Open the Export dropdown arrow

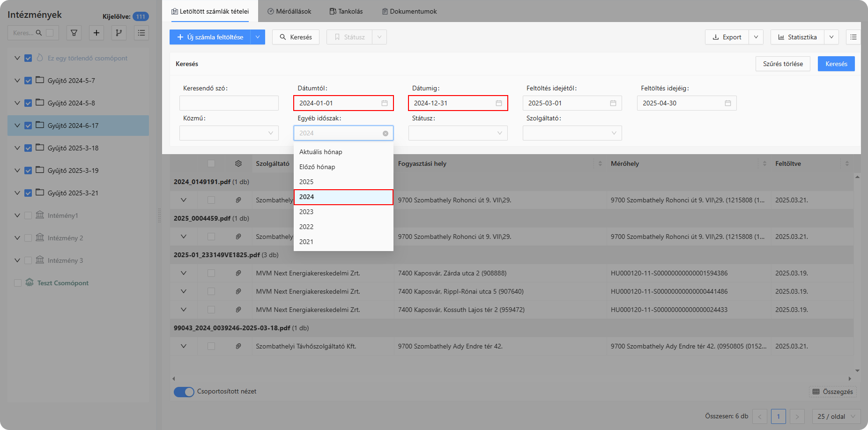[756, 37]
